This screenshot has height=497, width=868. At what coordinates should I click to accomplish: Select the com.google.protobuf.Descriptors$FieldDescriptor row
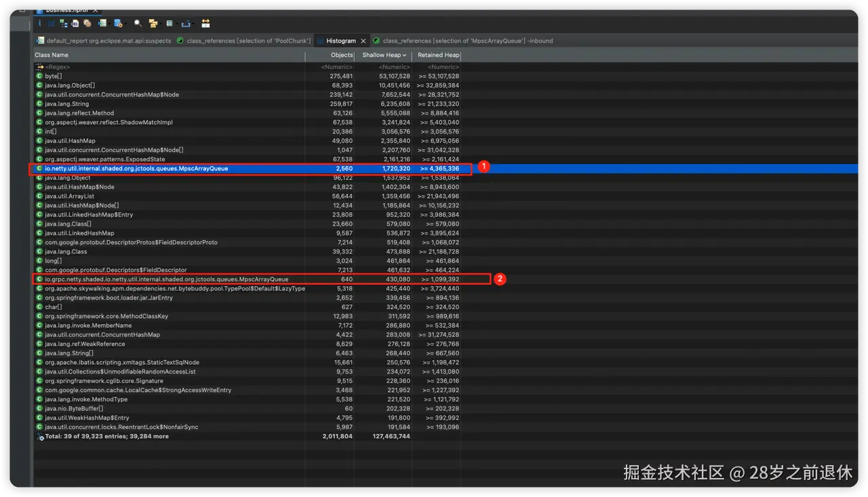tap(248, 270)
